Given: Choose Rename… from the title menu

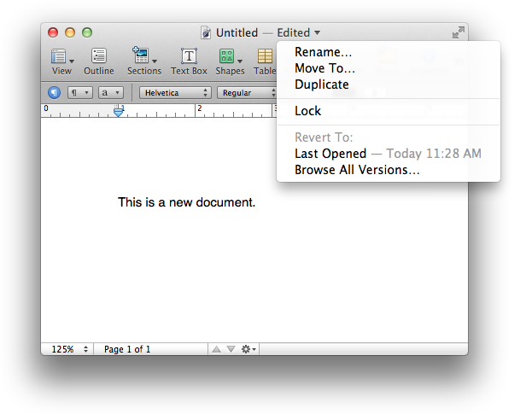Looking at the screenshot, I should [x=323, y=52].
